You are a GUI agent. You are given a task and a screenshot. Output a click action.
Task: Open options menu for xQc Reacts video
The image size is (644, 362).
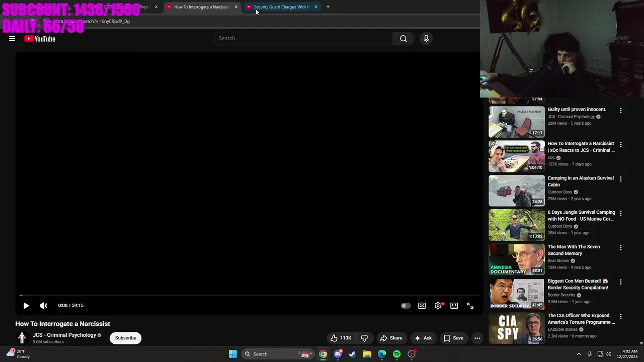pyautogui.click(x=621, y=144)
